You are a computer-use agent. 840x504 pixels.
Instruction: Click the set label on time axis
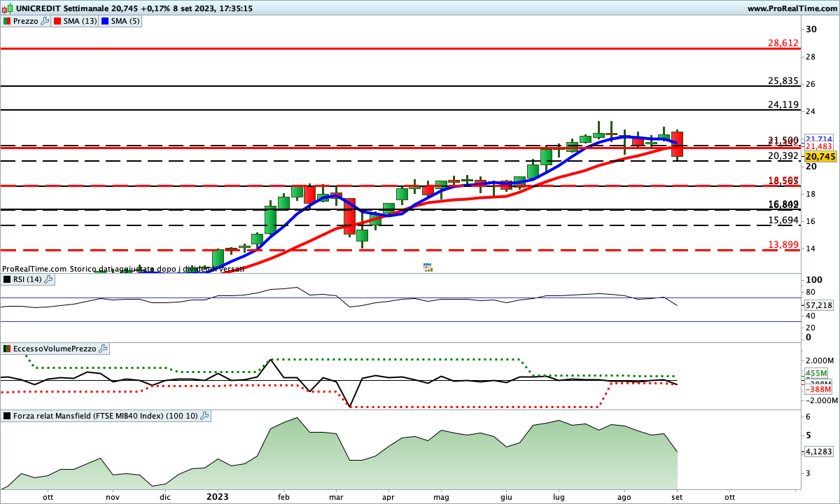coord(677,496)
